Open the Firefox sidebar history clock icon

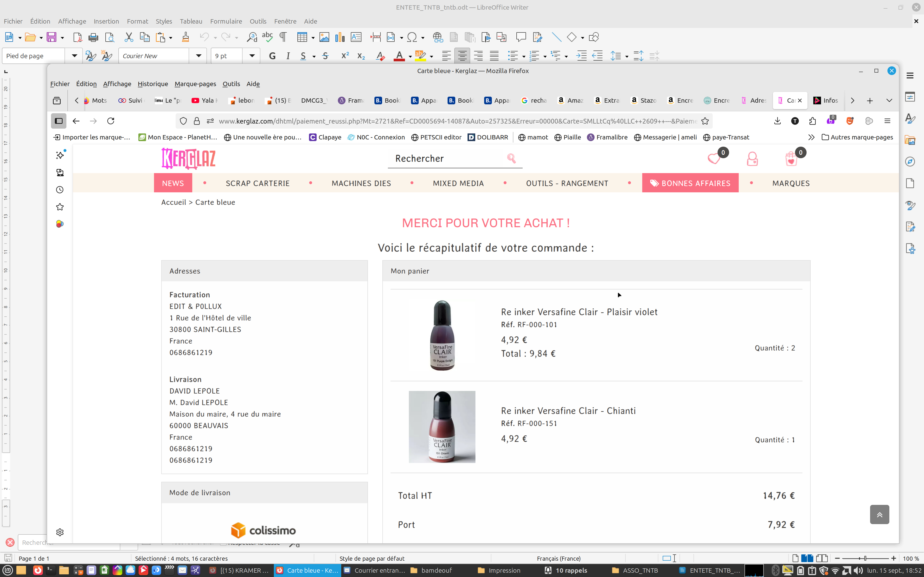pyautogui.click(x=60, y=190)
